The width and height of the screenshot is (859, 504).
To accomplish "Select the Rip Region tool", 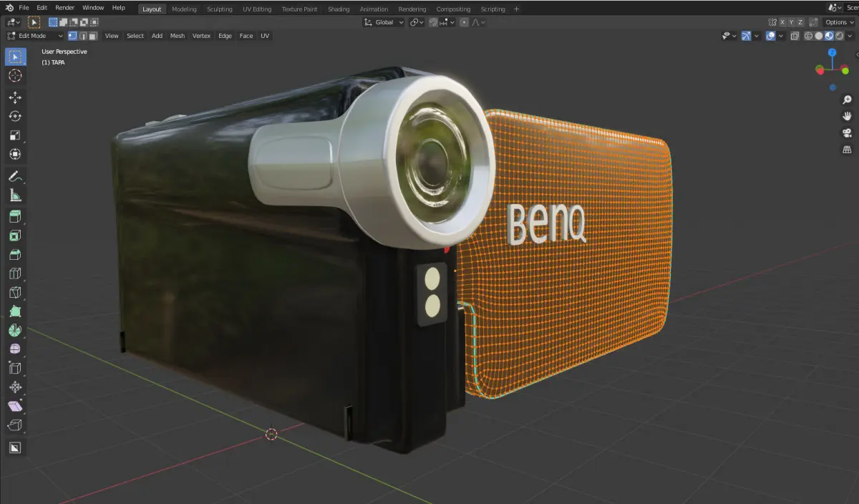I will [15, 425].
